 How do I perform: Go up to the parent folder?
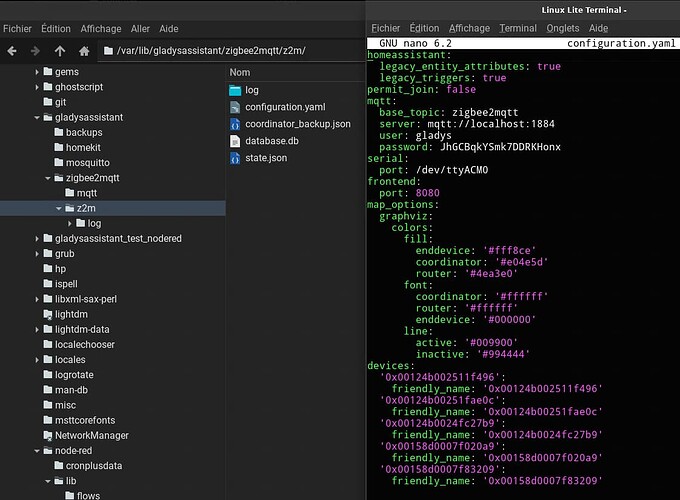pos(60,50)
